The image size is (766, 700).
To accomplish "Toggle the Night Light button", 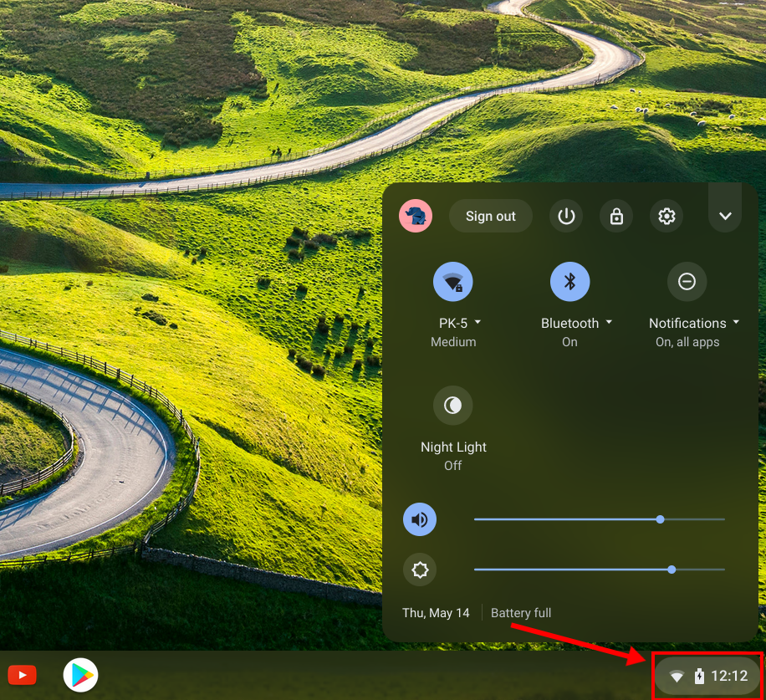I will click(x=453, y=406).
